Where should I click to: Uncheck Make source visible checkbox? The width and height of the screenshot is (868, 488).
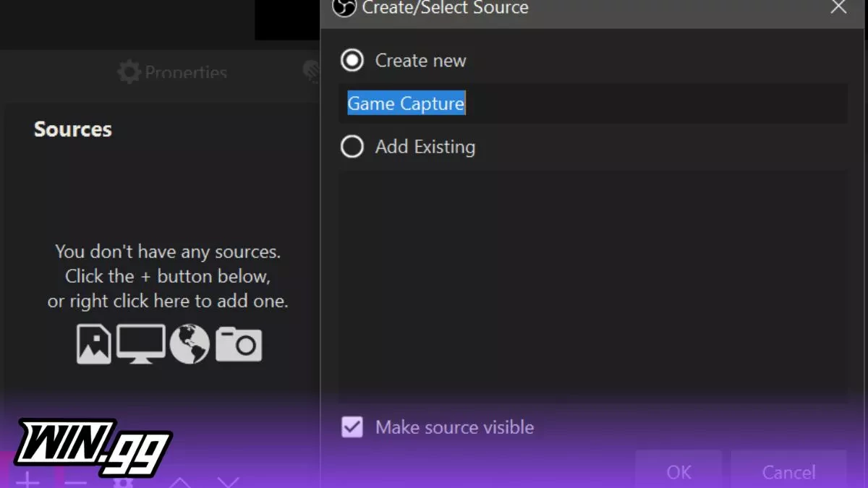352,427
